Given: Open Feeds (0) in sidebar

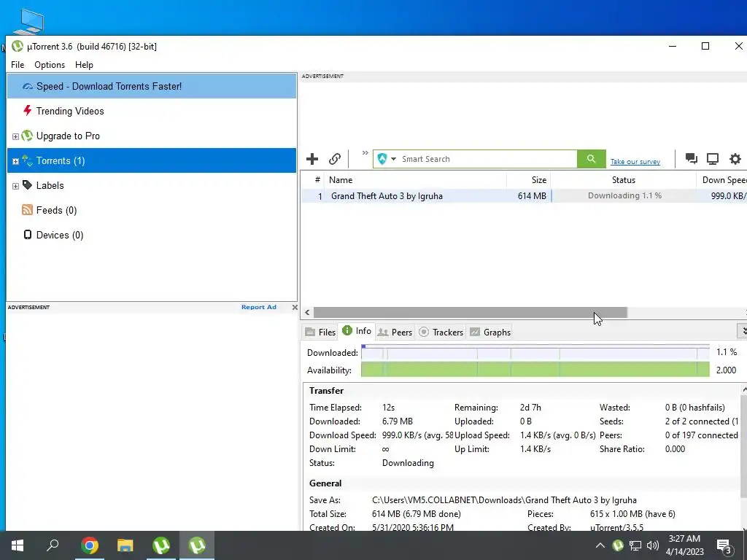Looking at the screenshot, I should tap(152, 210).
